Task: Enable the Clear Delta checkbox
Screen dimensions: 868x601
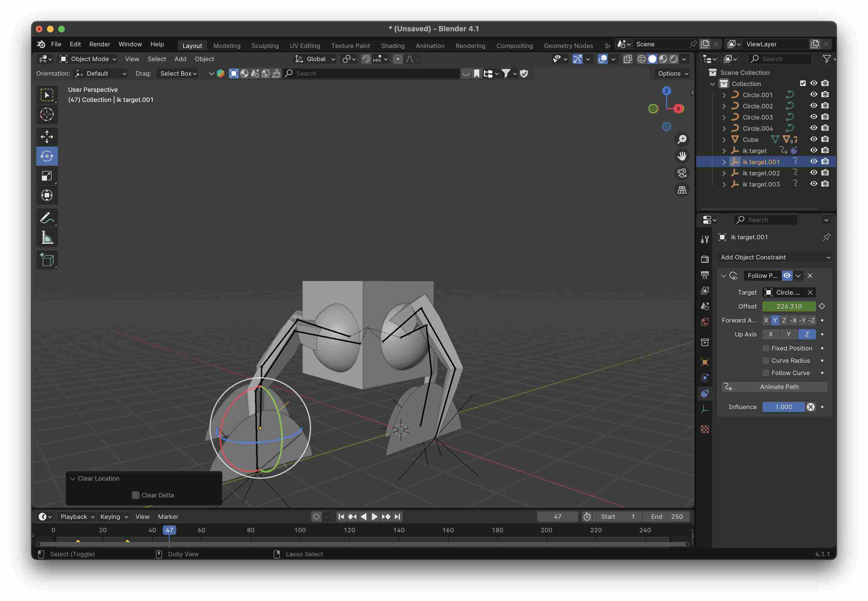Action: click(135, 495)
